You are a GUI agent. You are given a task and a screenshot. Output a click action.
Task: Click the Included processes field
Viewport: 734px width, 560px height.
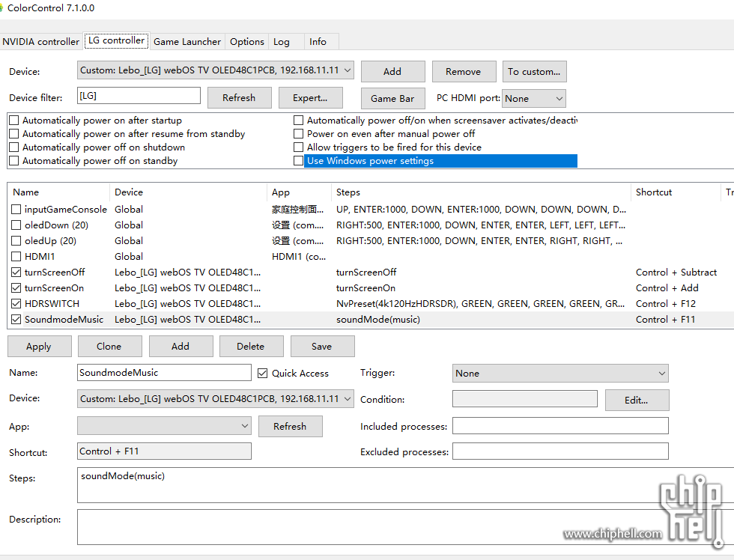click(560, 426)
